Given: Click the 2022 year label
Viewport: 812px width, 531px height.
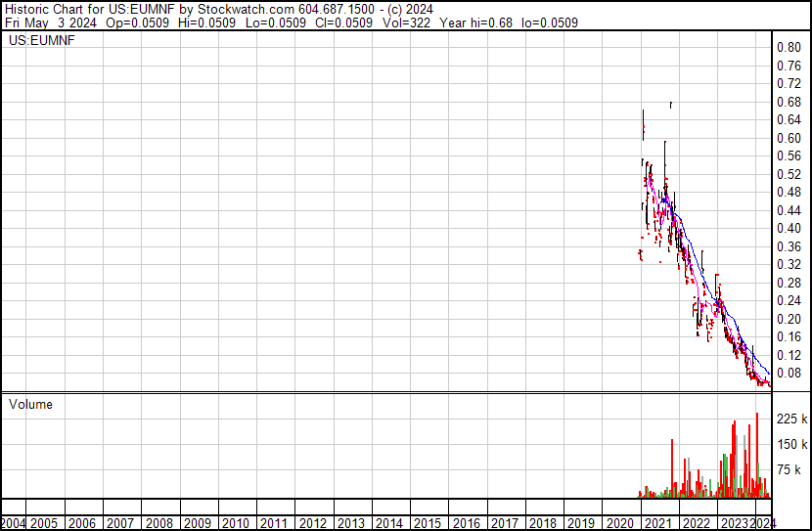Looking at the screenshot, I should click(696, 523).
